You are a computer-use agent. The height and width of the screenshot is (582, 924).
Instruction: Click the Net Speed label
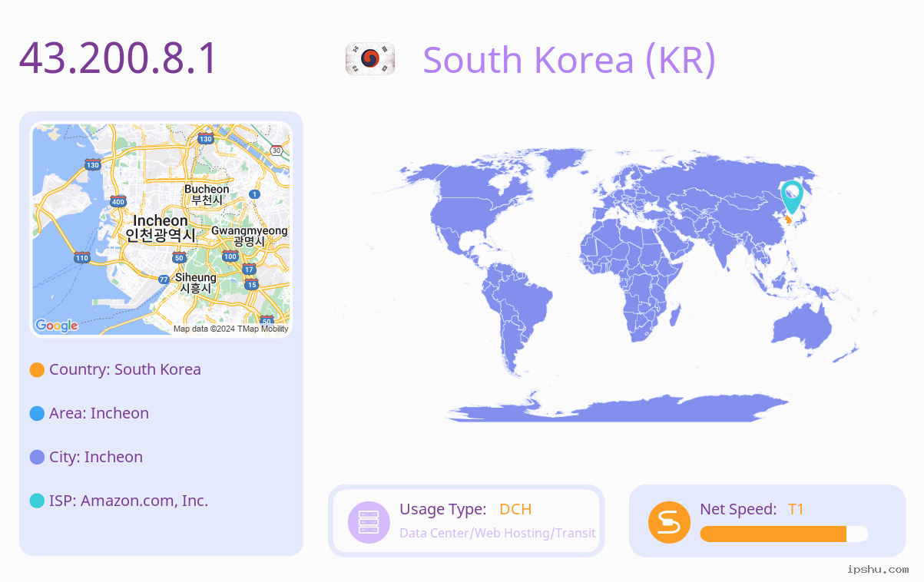738,509
